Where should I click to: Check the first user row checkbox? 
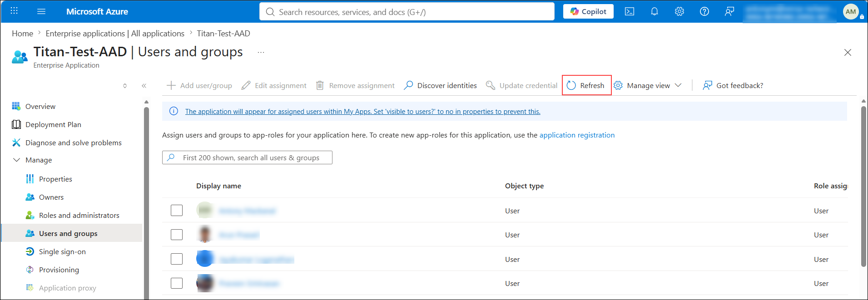(x=177, y=211)
